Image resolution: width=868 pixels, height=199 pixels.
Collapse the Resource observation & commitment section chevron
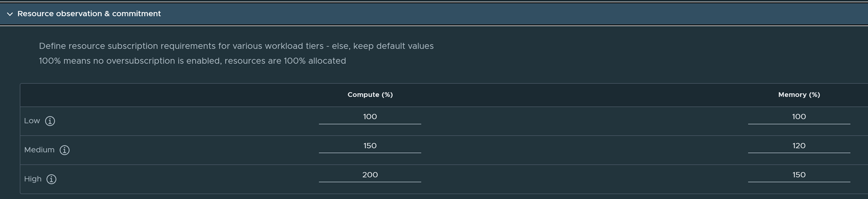(10, 14)
